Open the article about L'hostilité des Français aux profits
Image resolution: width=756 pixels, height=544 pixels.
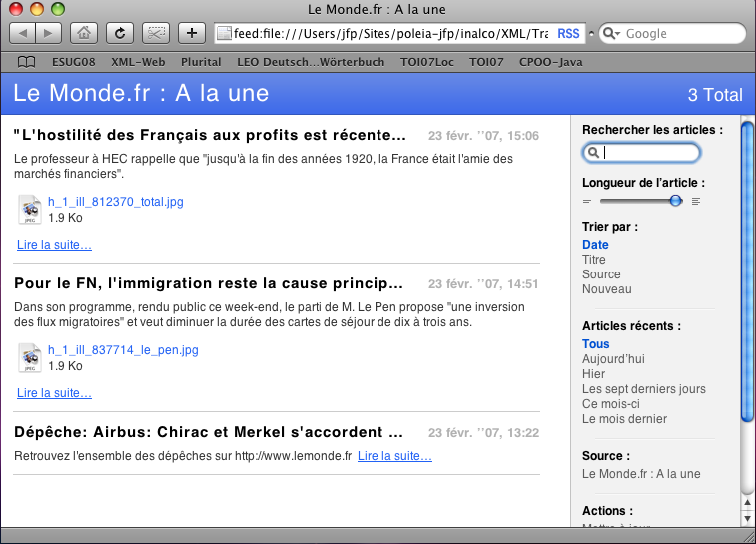tap(210, 135)
